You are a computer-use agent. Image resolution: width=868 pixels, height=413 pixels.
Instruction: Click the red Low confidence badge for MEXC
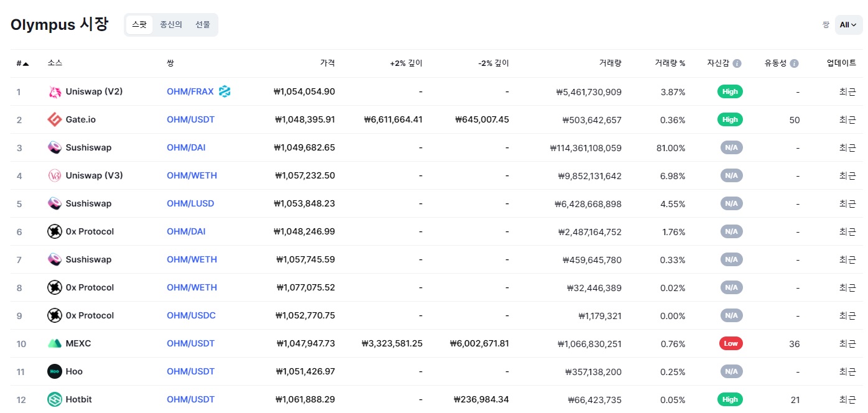730,343
